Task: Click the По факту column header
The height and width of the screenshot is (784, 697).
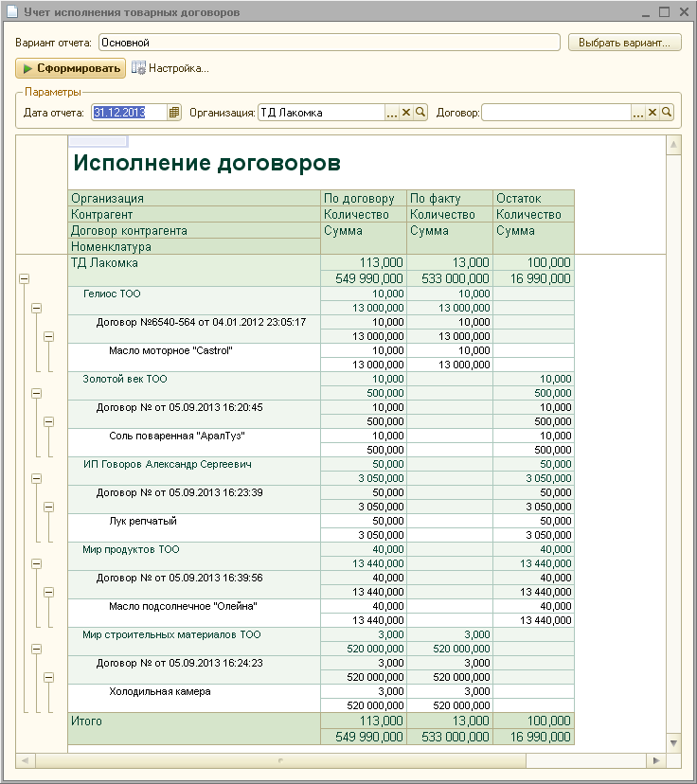Action: 450,198
